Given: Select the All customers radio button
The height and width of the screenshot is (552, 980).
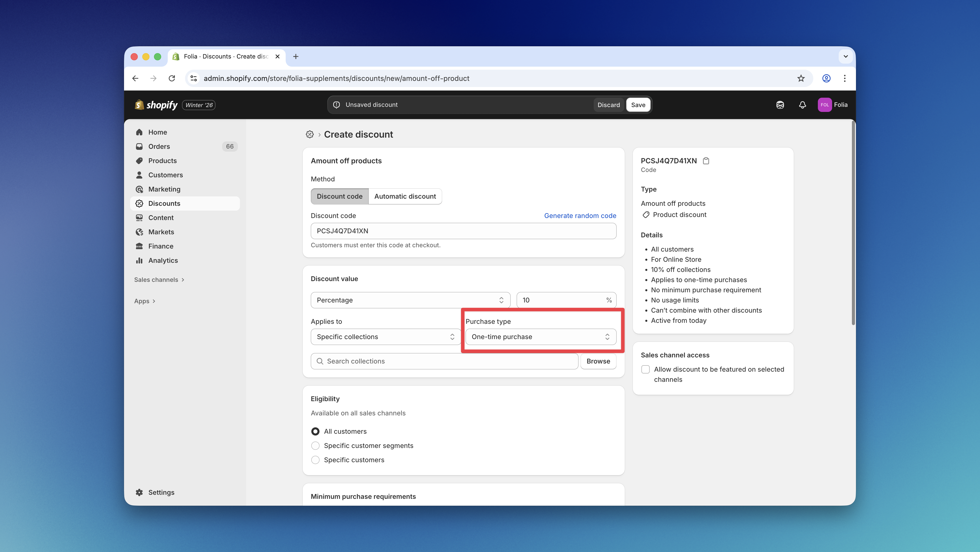Looking at the screenshot, I should (315, 431).
